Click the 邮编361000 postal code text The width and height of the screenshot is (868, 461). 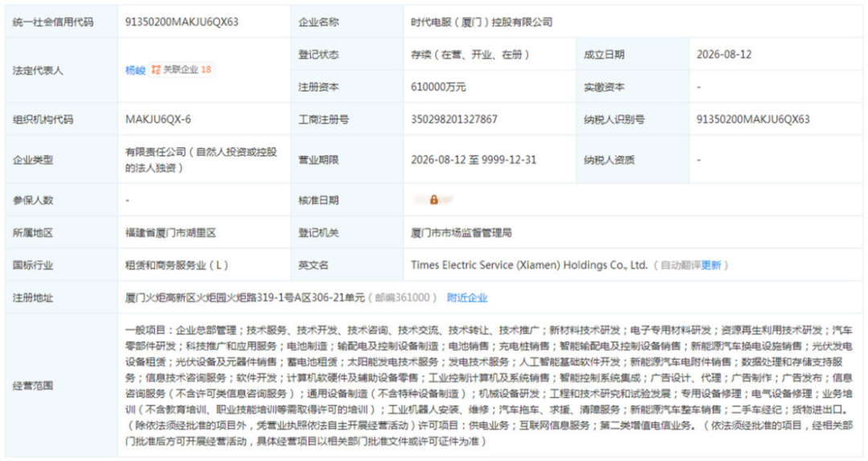click(x=403, y=298)
